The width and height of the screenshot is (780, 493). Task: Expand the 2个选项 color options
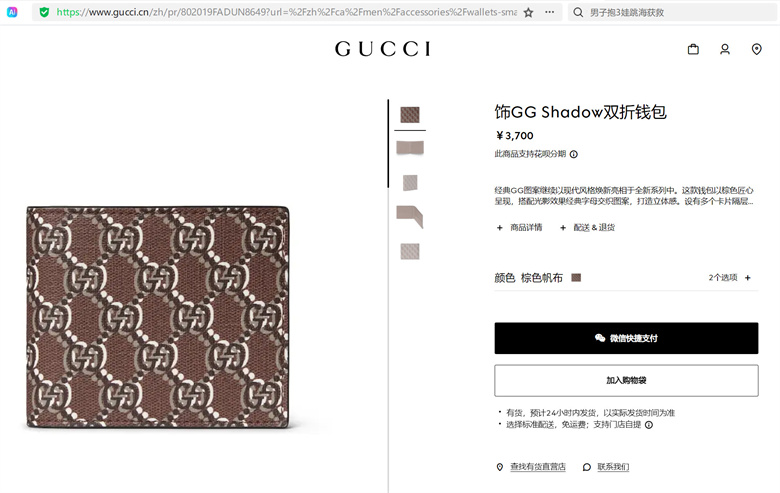tap(729, 278)
